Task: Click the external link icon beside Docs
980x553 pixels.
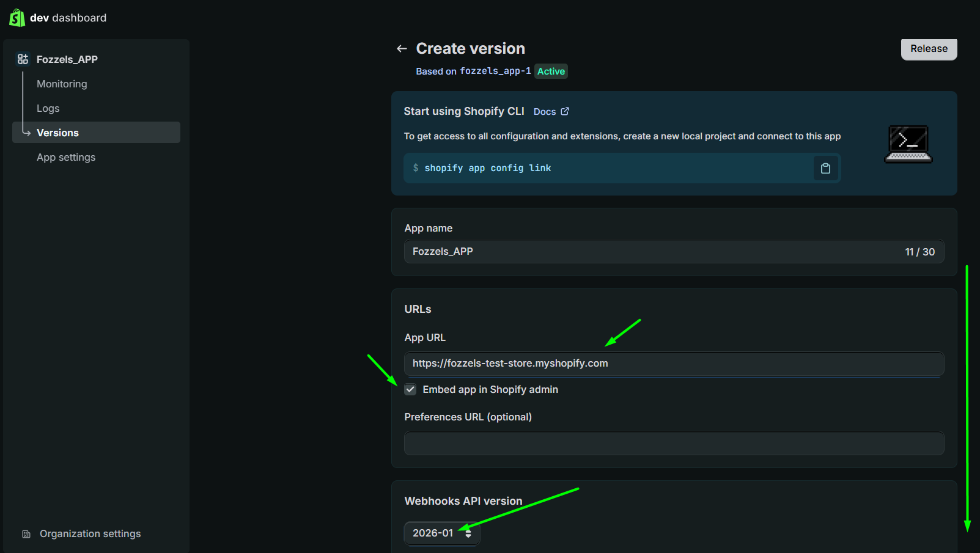Action: (565, 111)
